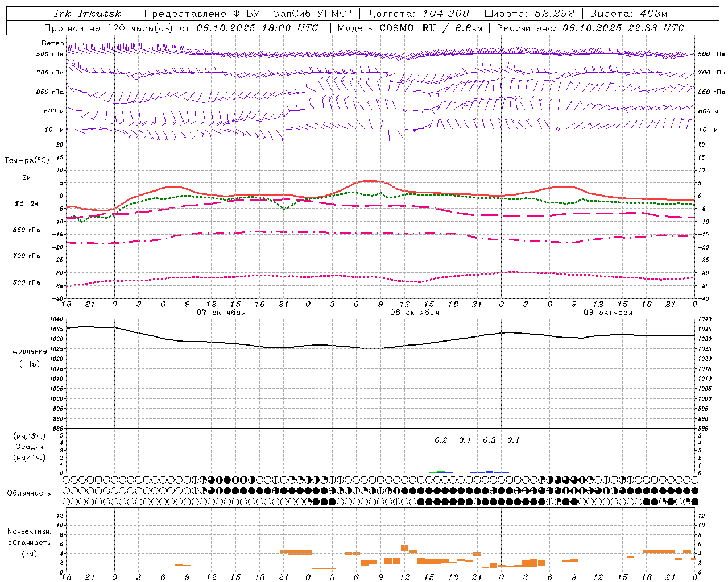
Task: Click the Тем-ра(°C) axis title
Action: [27, 161]
